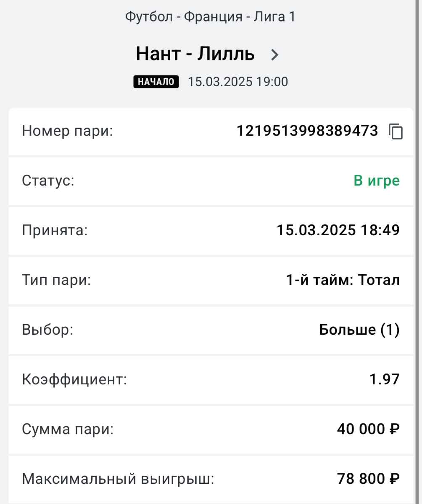Tap the Больше (1) selection value
Viewport: 422px width, 504px height.
click(x=359, y=330)
